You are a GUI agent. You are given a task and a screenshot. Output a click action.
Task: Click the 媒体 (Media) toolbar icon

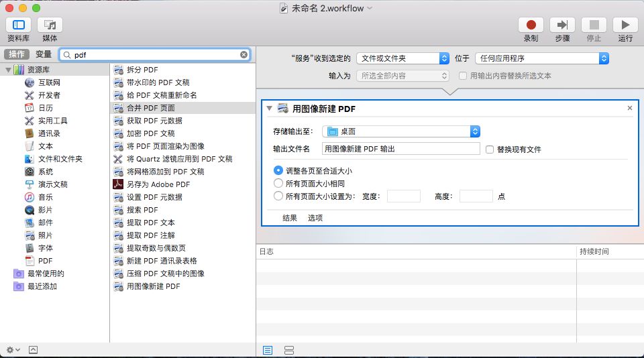(x=50, y=25)
